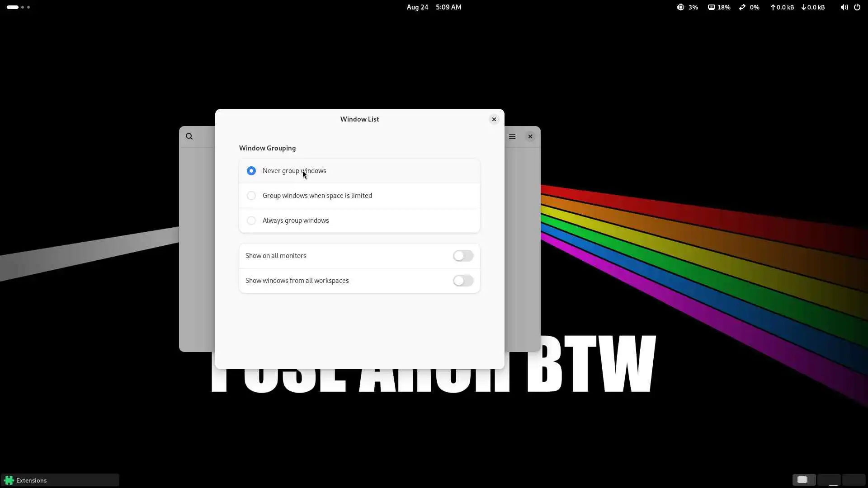Click the network download speed indicator
This screenshot has width=868, height=488.
coord(813,7)
